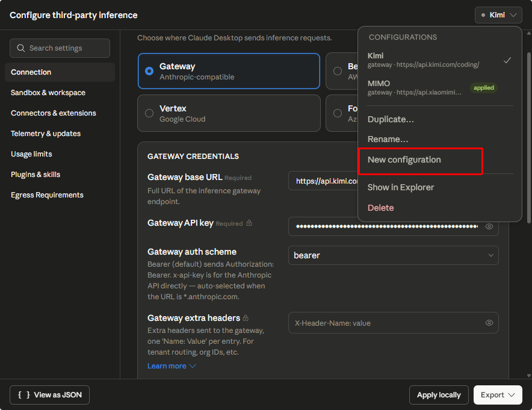This screenshot has width=532, height=410.
Task: Click the GATEWAY CREDENTIALS heading
Action: coord(193,156)
